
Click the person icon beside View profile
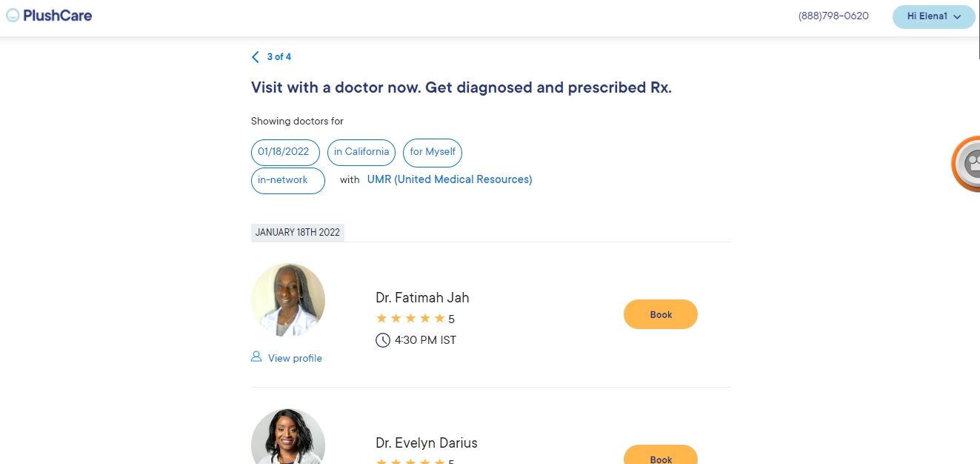tap(256, 357)
